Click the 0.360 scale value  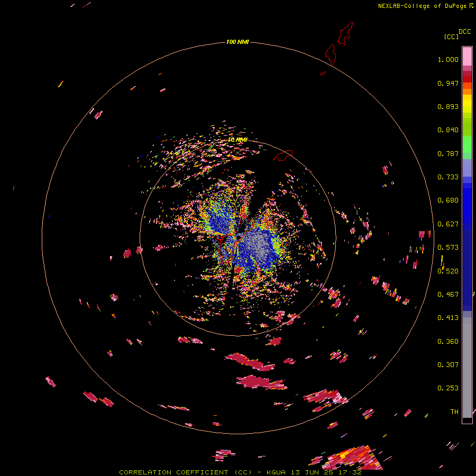(448, 342)
